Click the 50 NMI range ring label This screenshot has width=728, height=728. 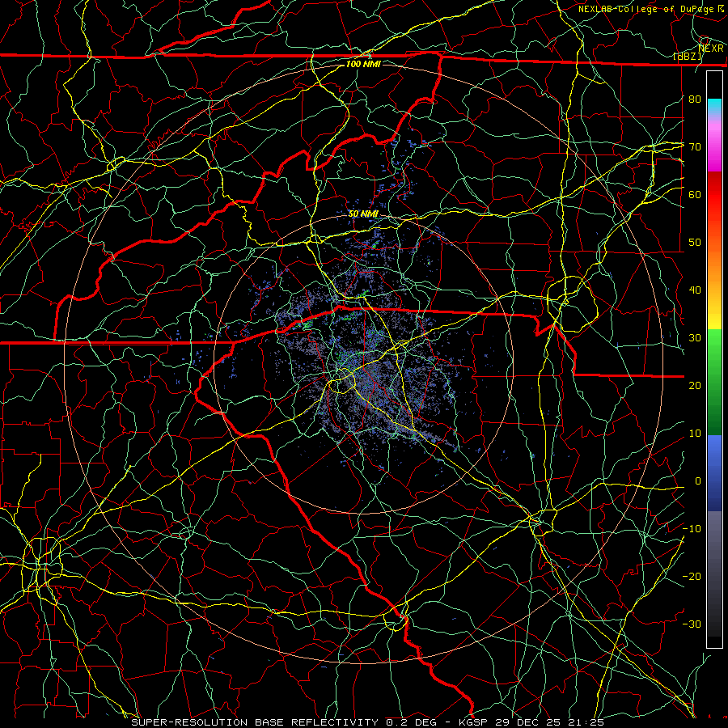(363, 214)
